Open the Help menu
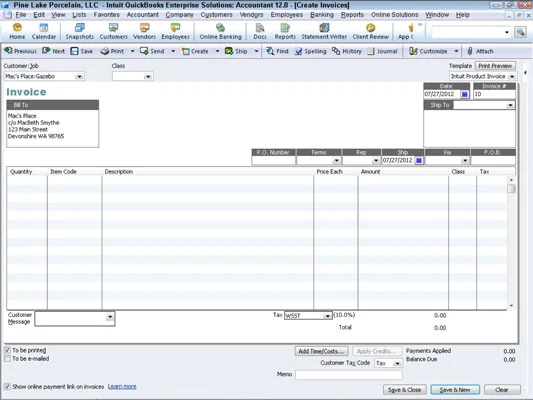The image size is (533, 400). [x=463, y=15]
